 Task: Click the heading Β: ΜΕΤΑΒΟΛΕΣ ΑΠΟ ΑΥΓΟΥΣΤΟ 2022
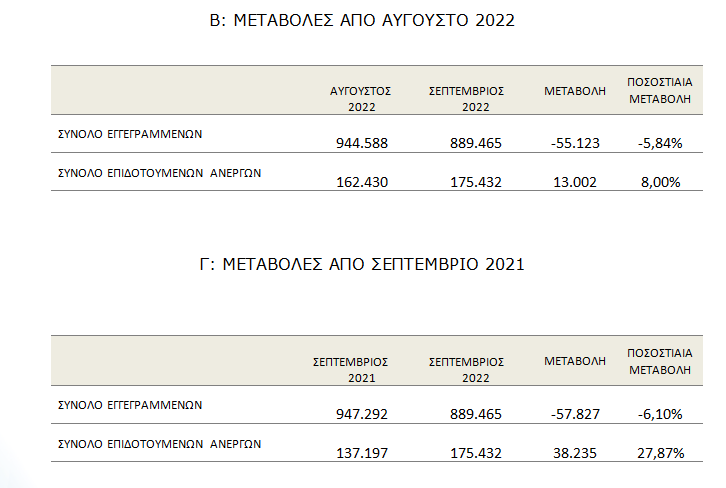(362, 20)
